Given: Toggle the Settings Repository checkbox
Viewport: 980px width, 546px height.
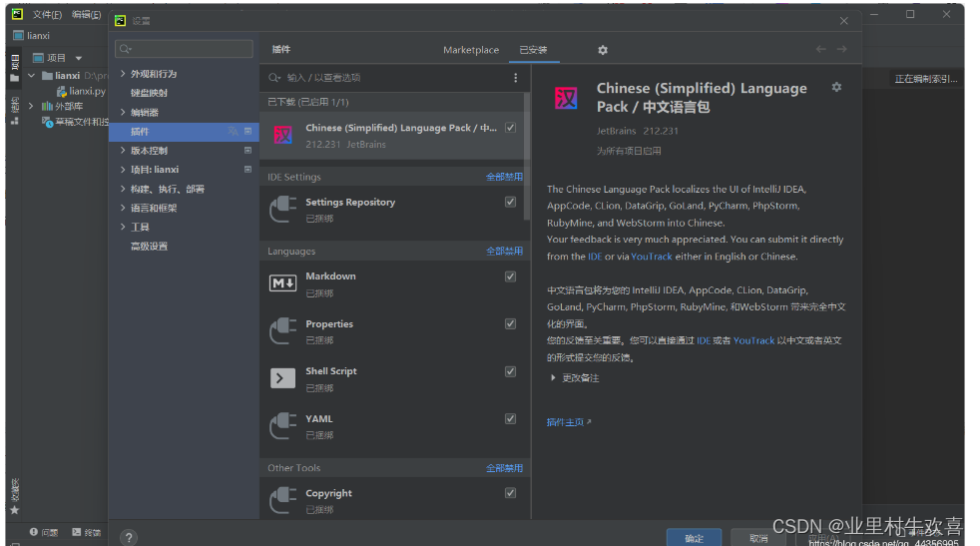Looking at the screenshot, I should point(511,202).
